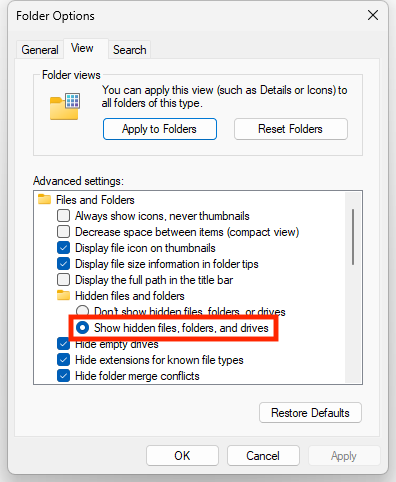Confirm settings with the OK button
Viewport: 396px width, 482px height.
(x=182, y=456)
